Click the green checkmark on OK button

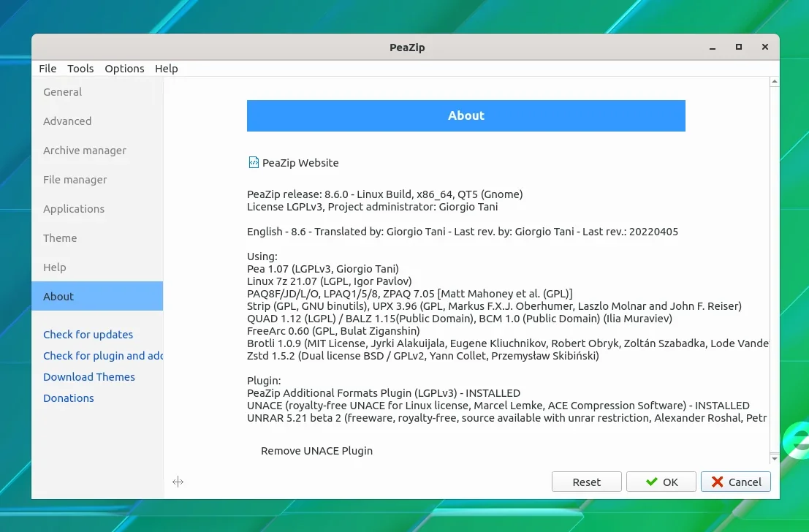(x=652, y=482)
